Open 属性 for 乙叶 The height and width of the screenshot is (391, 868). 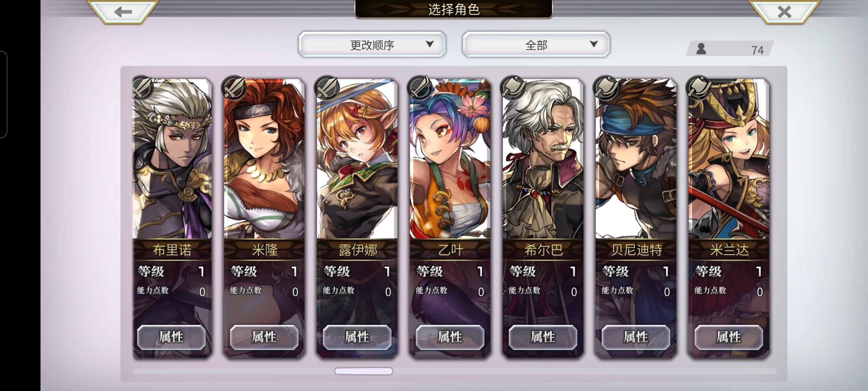[x=450, y=337]
